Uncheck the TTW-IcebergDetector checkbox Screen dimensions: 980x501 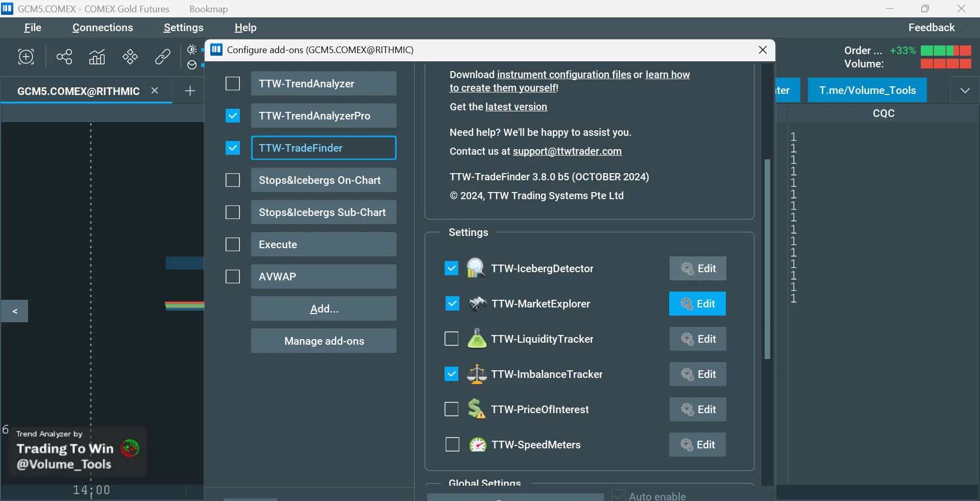tap(452, 269)
